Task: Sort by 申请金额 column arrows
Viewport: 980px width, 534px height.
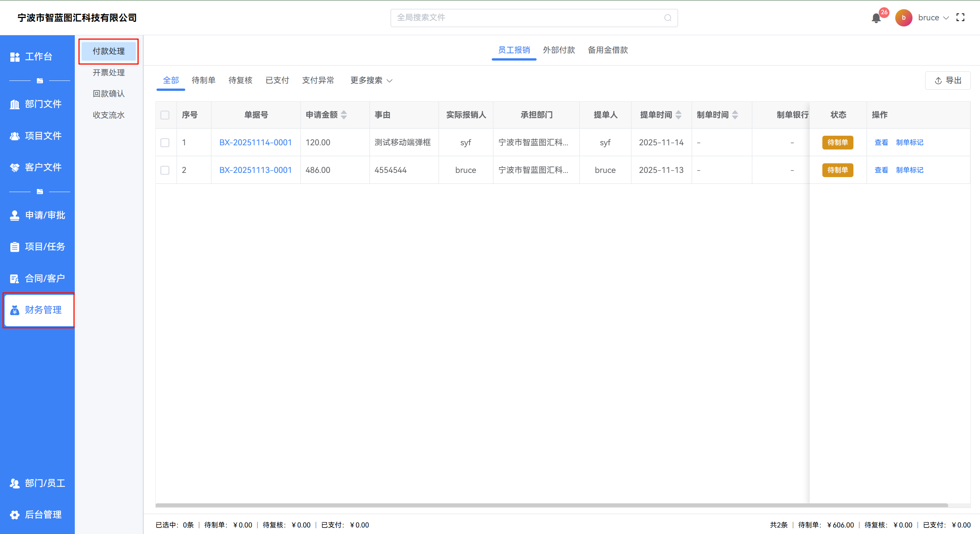Action: (x=344, y=115)
